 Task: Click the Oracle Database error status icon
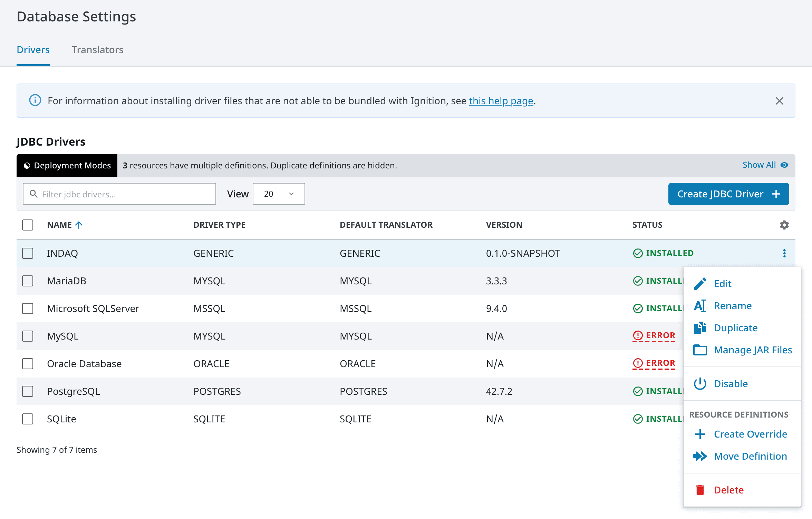tap(638, 363)
